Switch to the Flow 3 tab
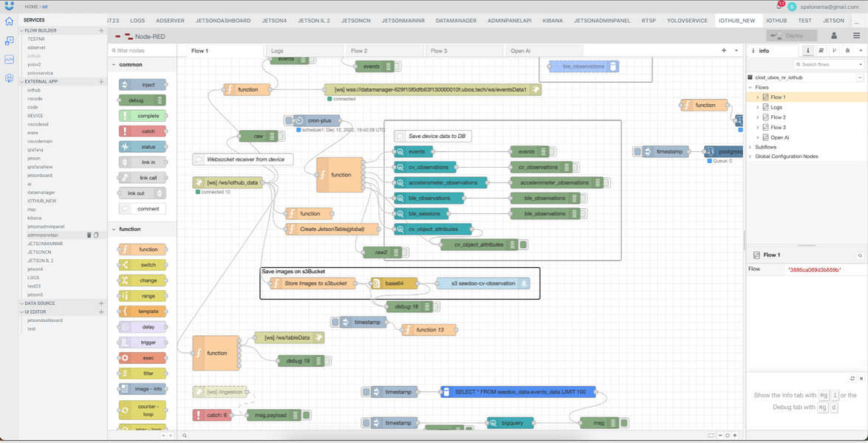The image size is (868, 443). point(463,51)
